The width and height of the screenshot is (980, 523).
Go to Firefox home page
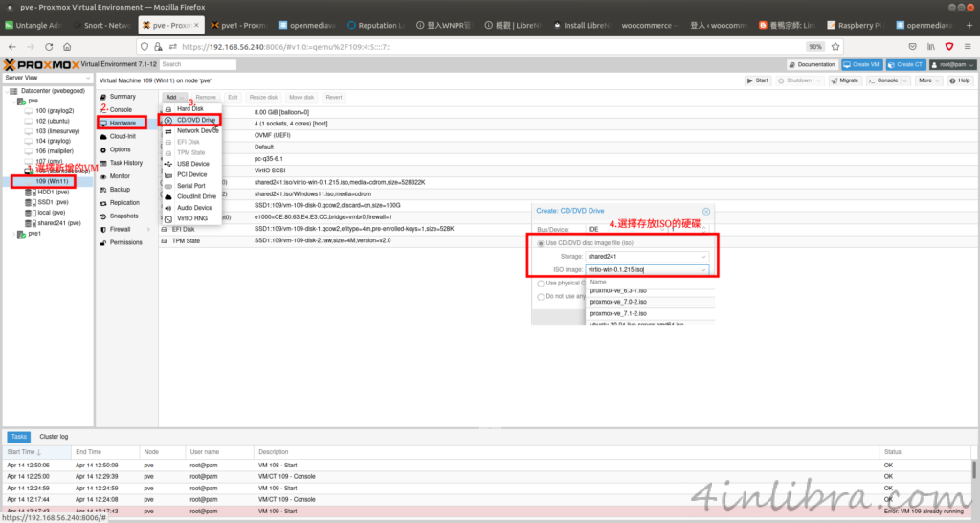(x=67, y=46)
